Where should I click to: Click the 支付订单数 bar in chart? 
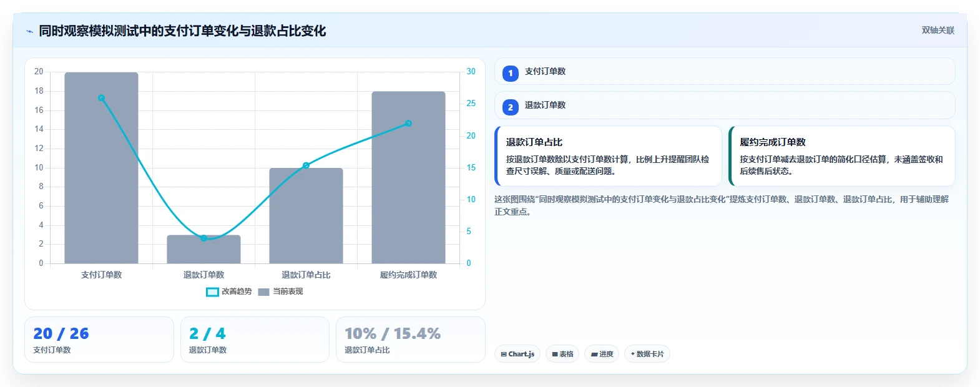pos(101,168)
